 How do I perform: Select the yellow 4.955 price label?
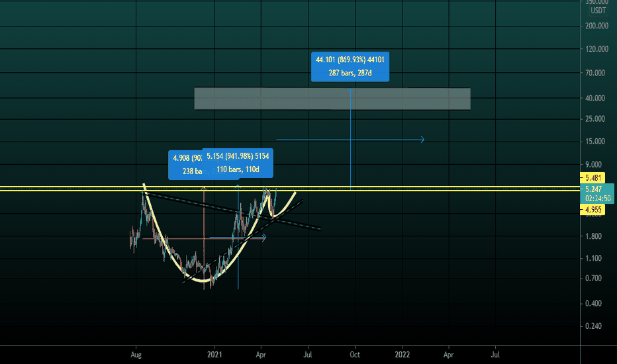593,209
